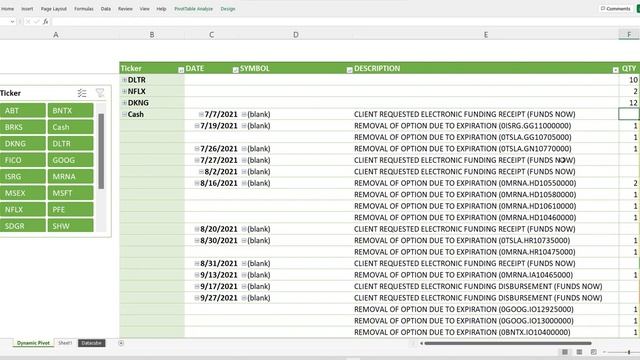Select QTY value 12 for DKNG

click(633, 103)
